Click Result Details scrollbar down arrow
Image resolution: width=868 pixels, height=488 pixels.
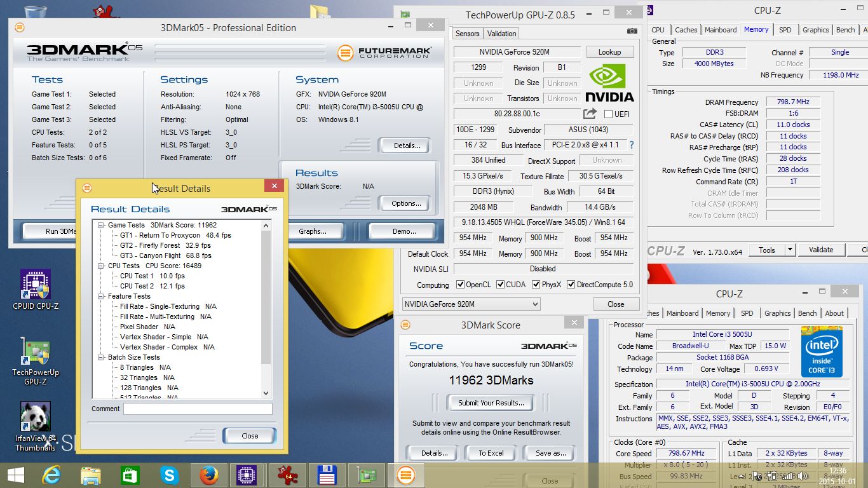(x=266, y=393)
